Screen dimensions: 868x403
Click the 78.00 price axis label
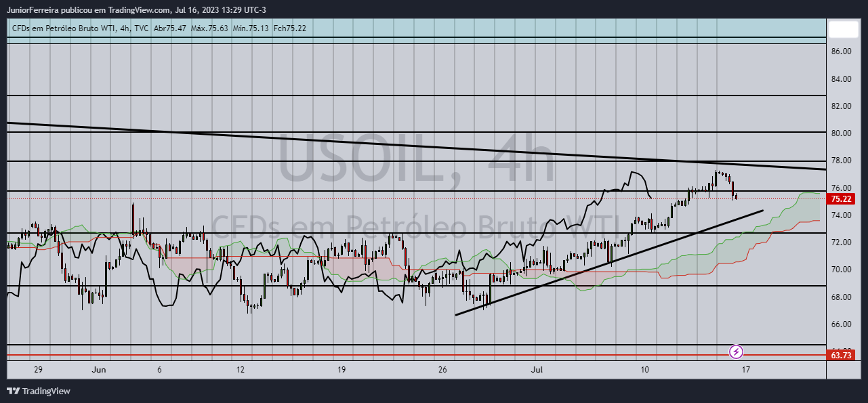tap(841, 161)
